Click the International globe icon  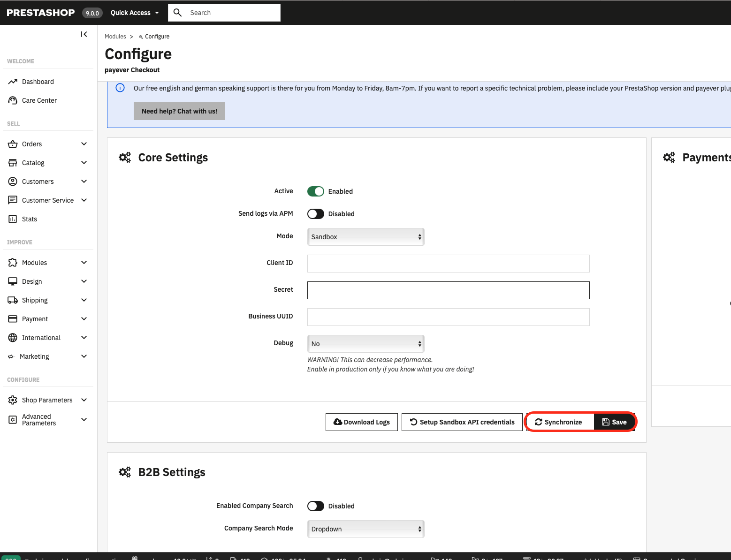click(13, 338)
